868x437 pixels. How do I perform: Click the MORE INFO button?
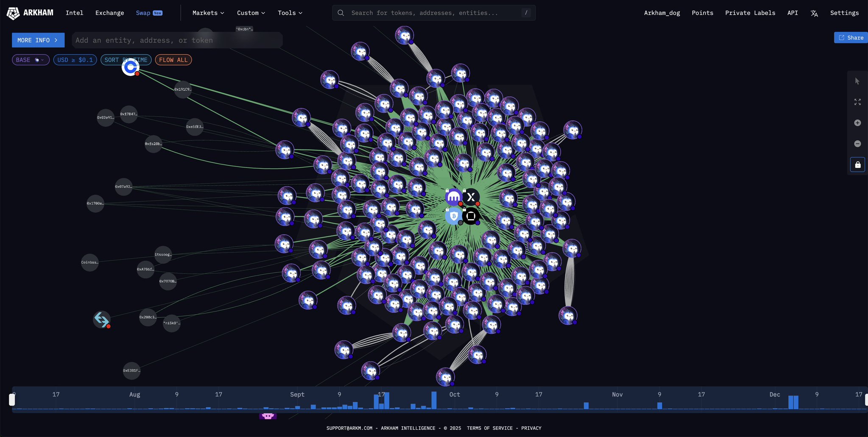(38, 40)
